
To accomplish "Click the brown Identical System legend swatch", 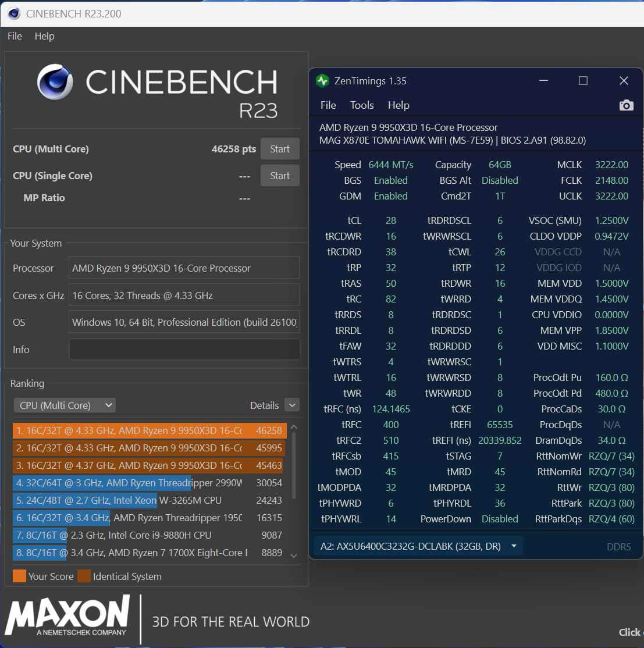I will coord(84,576).
